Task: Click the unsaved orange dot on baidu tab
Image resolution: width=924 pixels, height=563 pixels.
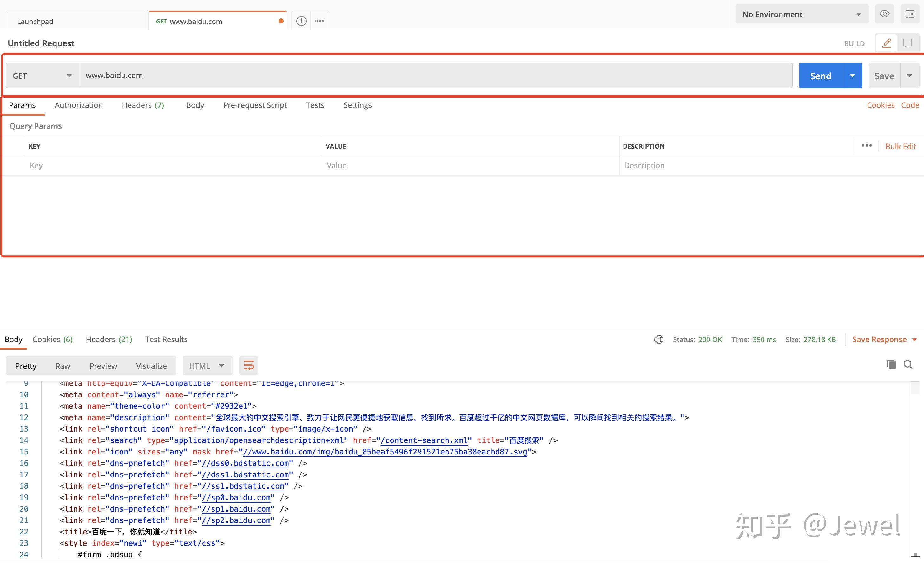Action: pos(281,21)
